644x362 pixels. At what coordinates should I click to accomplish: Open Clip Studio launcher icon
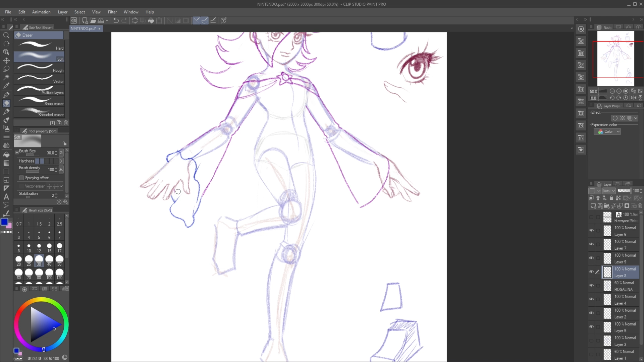tap(74, 20)
